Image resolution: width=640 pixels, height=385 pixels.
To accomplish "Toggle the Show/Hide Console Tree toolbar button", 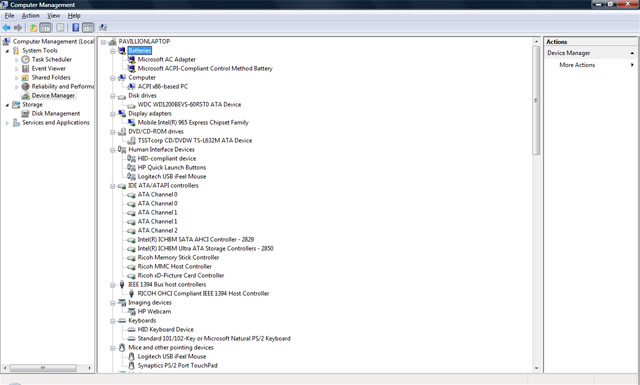I will tap(45, 28).
